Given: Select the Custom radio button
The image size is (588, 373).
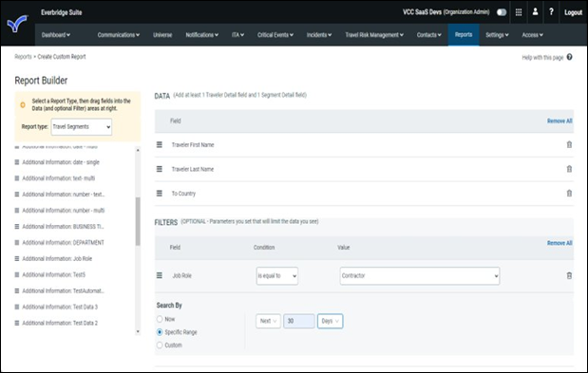Looking at the screenshot, I should coord(160,345).
